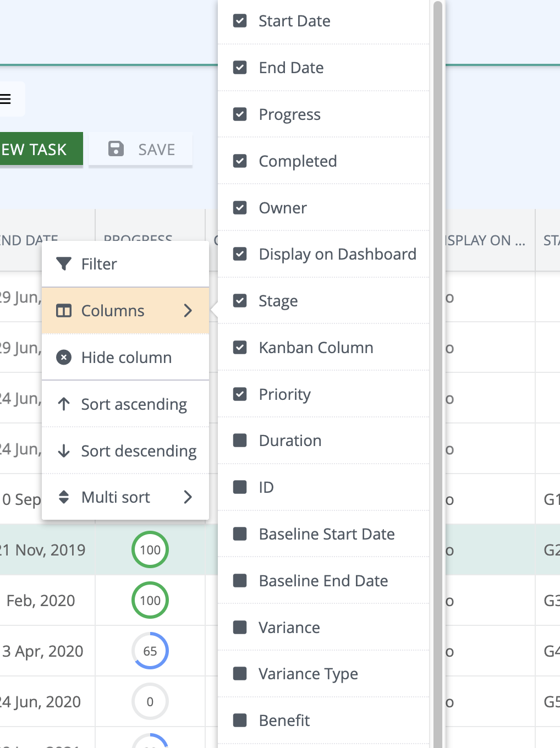The height and width of the screenshot is (748, 560).
Task: Expand the Columns submenu arrow
Action: pyautogui.click(x=188, y=311)
